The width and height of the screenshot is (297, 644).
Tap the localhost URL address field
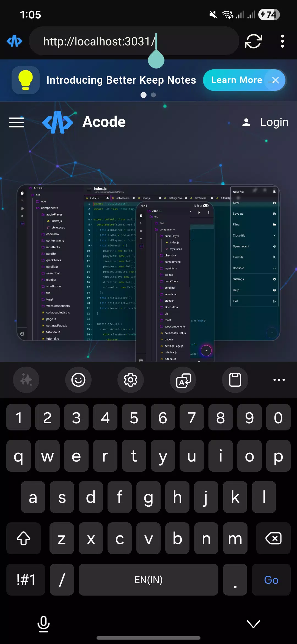click(134, 41)
